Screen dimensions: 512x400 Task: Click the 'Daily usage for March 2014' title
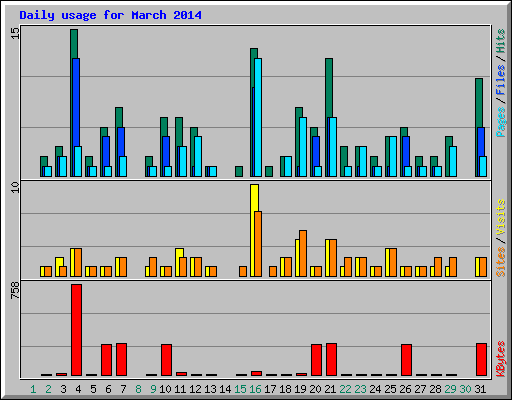coord(110,15)
